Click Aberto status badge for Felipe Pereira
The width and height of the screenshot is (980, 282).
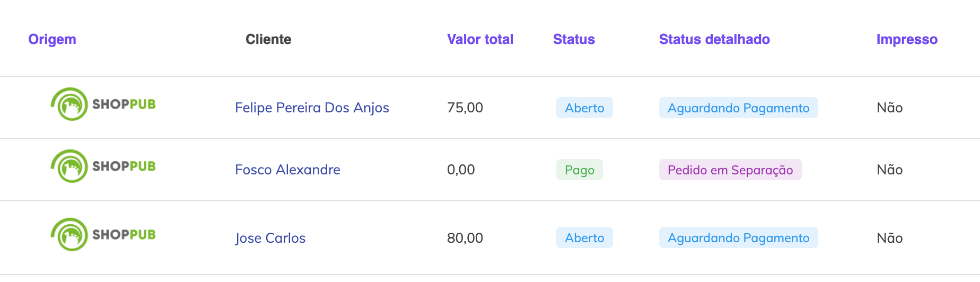(x=584, y=108)
